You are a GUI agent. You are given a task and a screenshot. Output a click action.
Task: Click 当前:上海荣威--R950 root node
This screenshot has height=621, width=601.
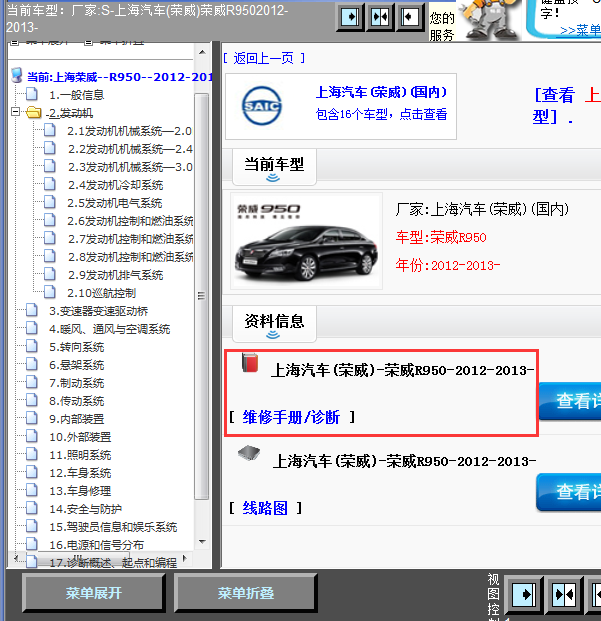pos(119,77)
